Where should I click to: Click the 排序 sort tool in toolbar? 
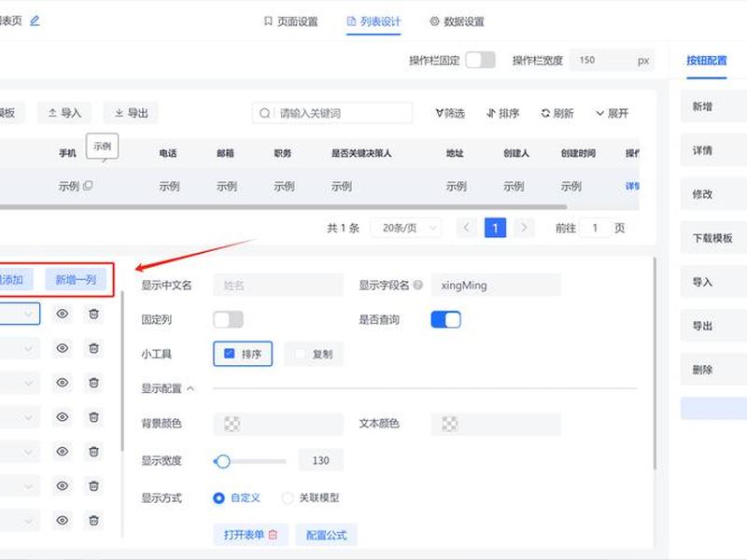tap(502, 113)
